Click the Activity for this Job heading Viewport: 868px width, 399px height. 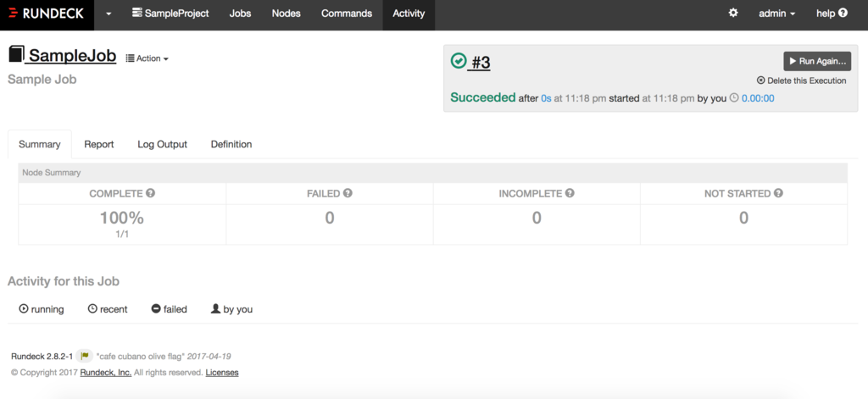click(x=64, y=281)
